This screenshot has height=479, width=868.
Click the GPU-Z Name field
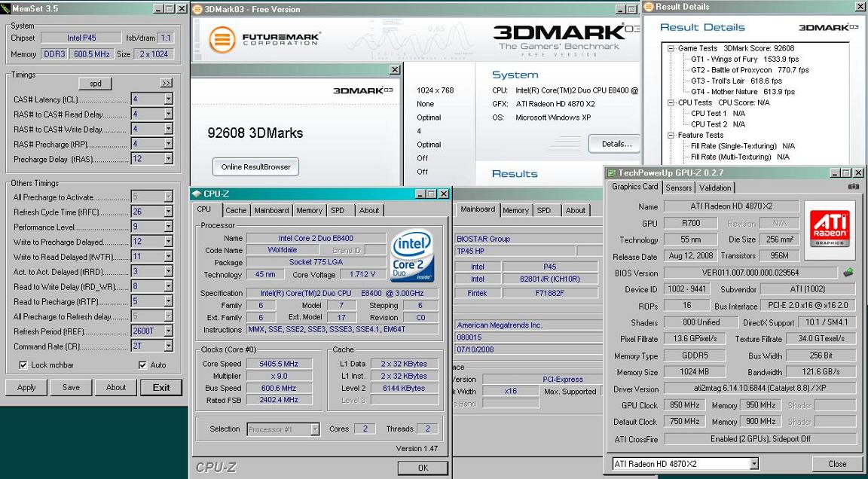[732, 206]
